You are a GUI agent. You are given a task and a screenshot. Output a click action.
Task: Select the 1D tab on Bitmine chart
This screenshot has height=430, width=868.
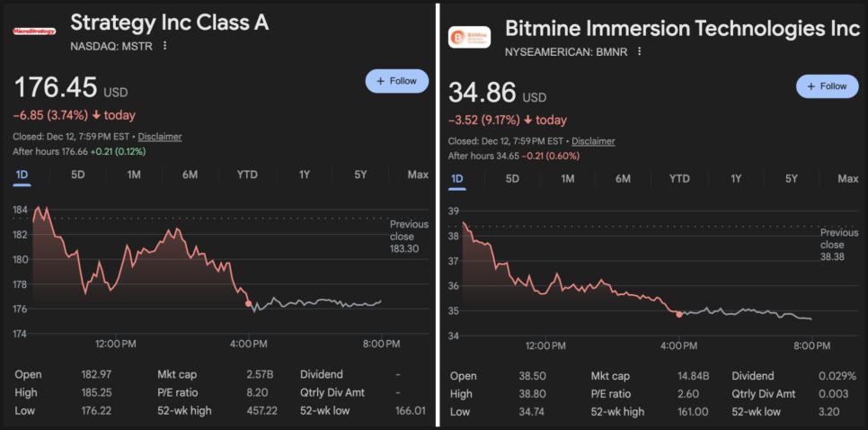point(456,179)
